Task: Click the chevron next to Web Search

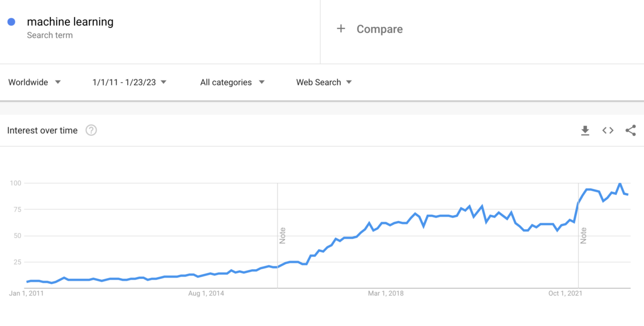Action: point(349,82)
